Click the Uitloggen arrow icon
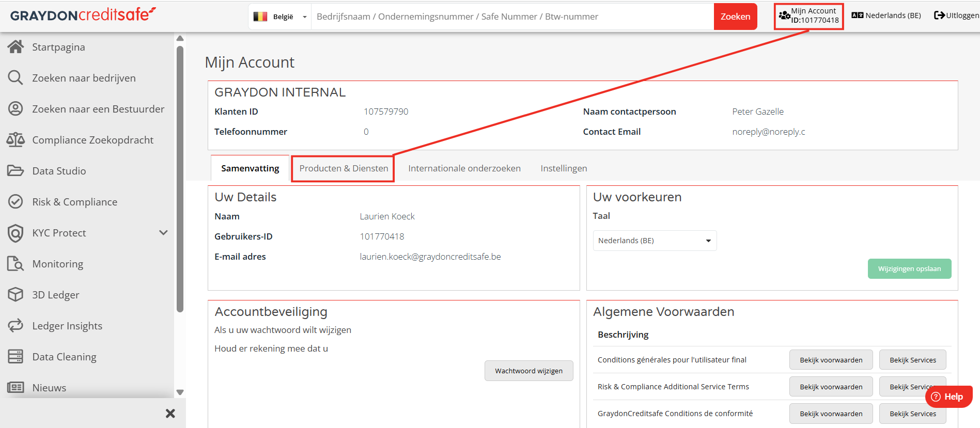This screenshot has width=980, height=428. tap(939, 15)
